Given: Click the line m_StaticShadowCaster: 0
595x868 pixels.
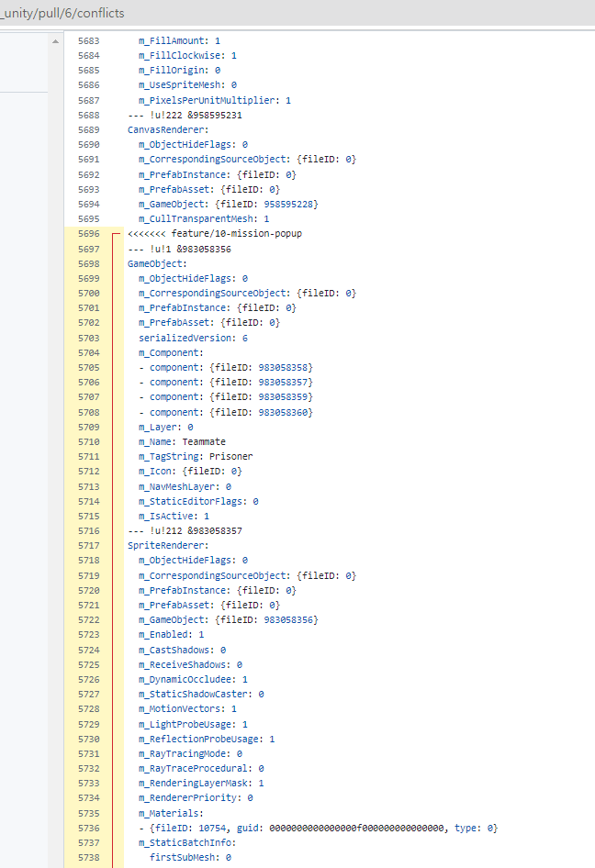Looking at the screenshot, I should [200, 694].
